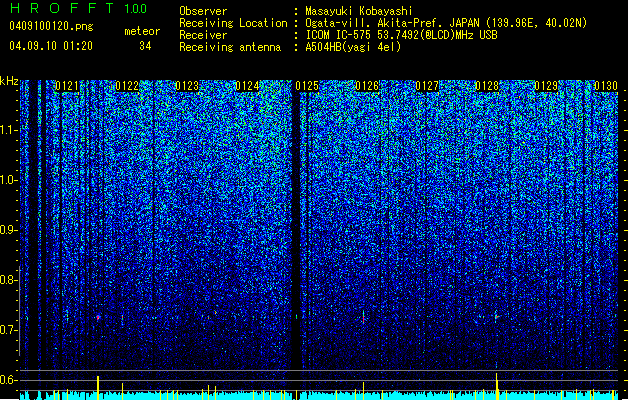Click the Receiving Location field label
Image resolution: width=629 pixels, height=400 pixels.
[x=233, y=23]
